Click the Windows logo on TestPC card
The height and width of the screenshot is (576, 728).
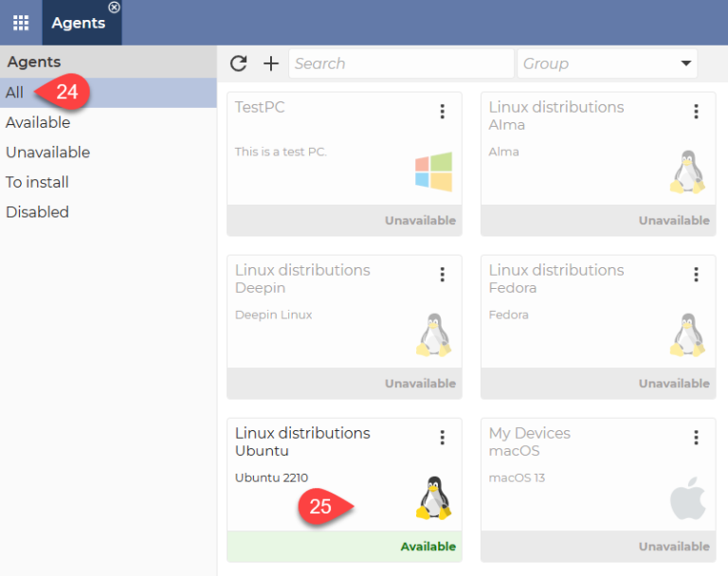click(x=433, y=171)
